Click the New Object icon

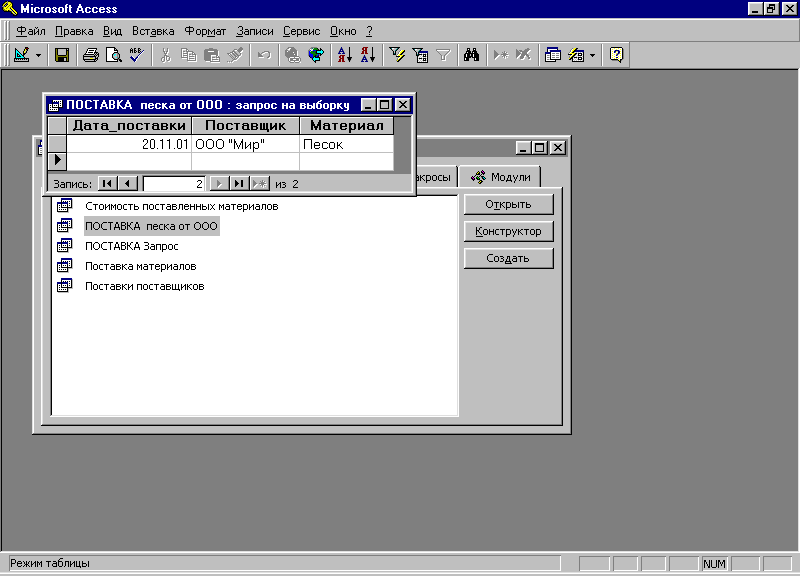(x=576, y=55)
